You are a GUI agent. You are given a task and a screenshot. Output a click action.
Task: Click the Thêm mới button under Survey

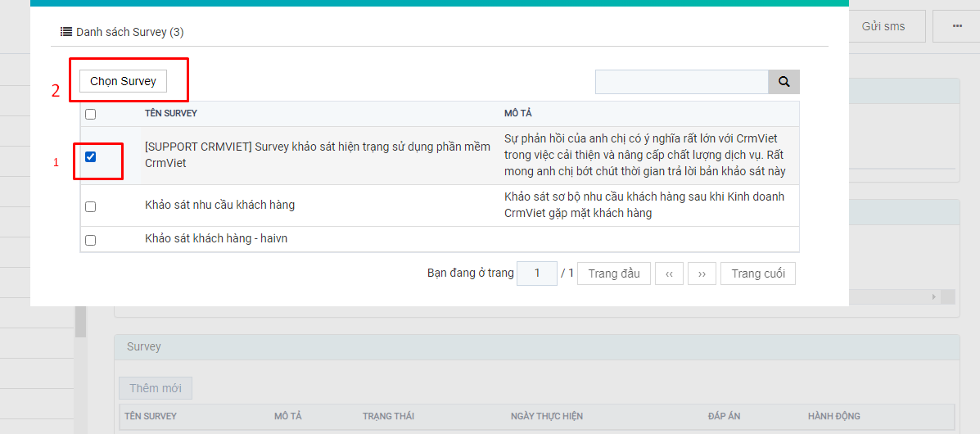(156, 388)
